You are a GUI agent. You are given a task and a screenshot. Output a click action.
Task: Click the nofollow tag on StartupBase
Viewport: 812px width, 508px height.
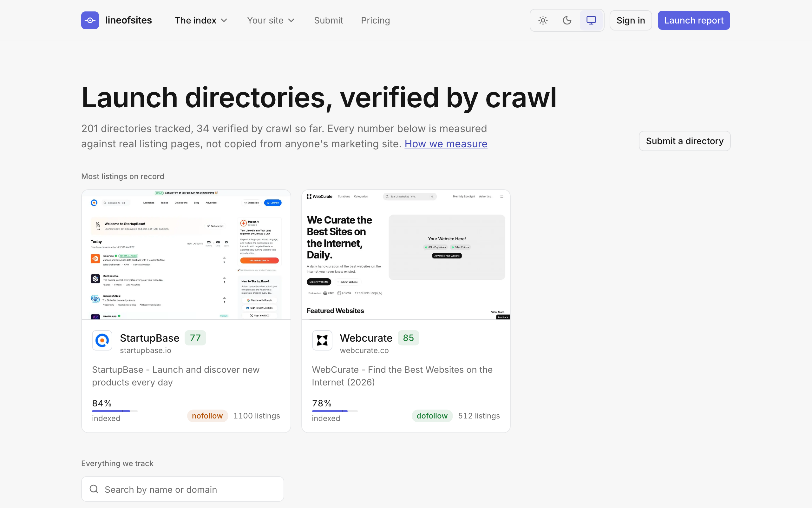[207, 416]
